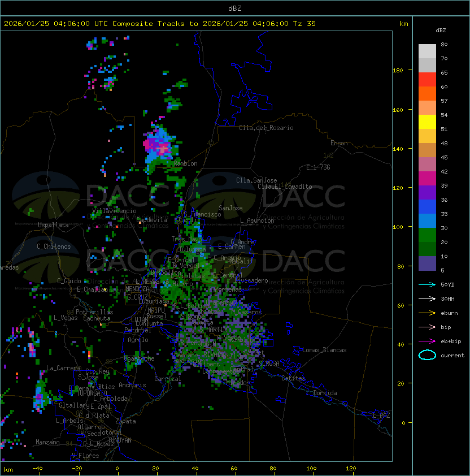Click the 100 km tick on right axis
The width and height of the screenshot is (470, 476).
398,227
